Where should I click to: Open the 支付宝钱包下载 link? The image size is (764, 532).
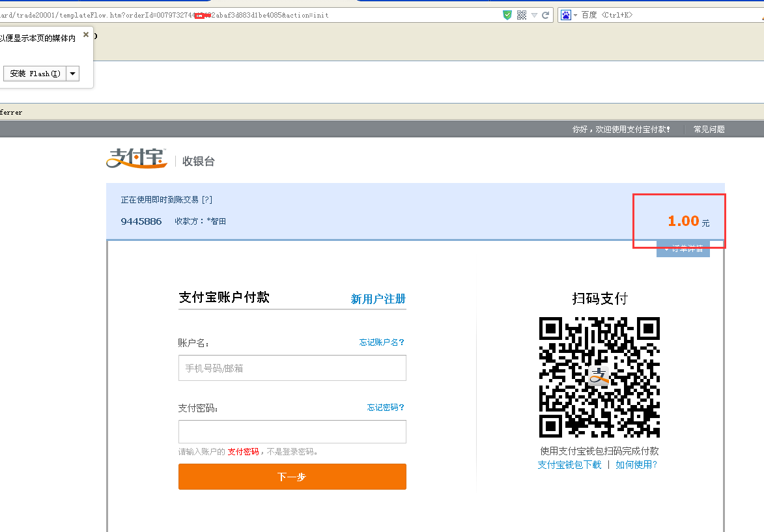coord(569,465)
